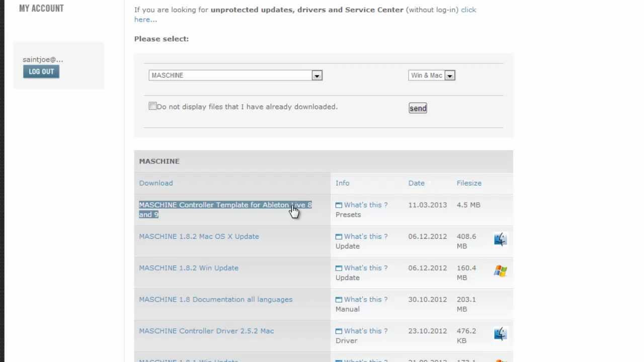The width and height of the screenshot is (644, 362).
Task: Click the 160.4 MB filesize
Action: coord(466,273)
